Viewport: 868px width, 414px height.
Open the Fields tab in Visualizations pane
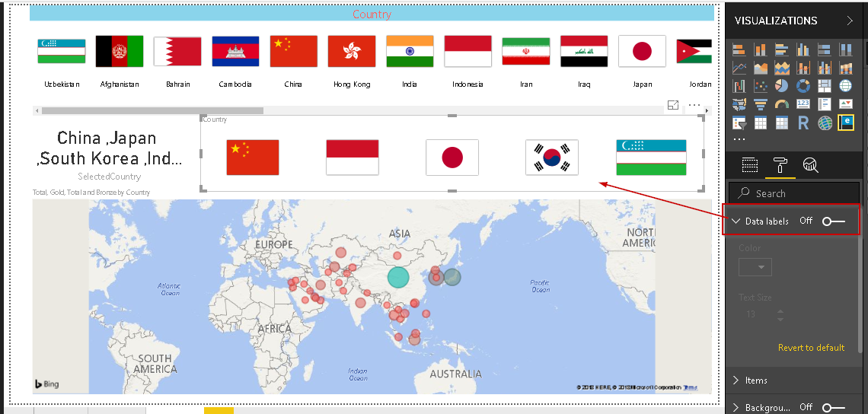coord(749,164)
